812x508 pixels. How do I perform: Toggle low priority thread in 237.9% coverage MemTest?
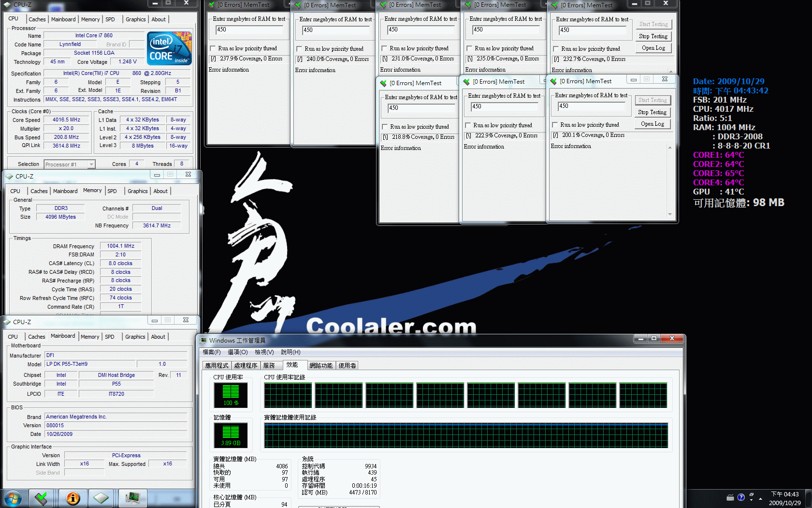(x=213, y=48)
